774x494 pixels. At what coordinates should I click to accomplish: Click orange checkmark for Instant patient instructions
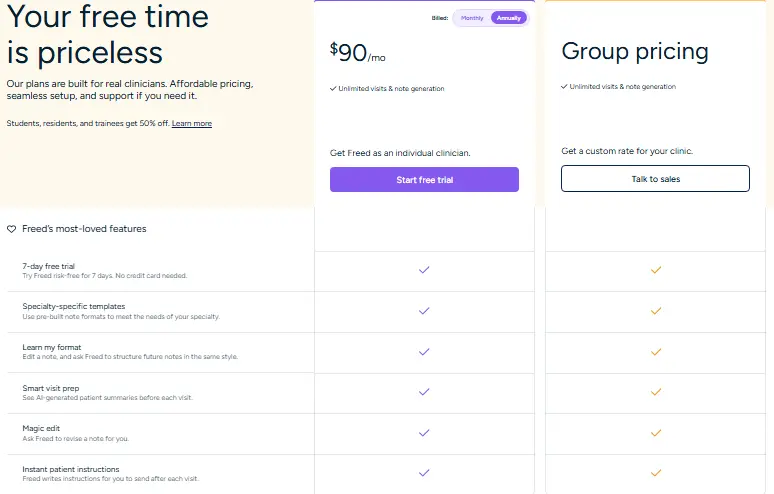[x=656, y=472]
